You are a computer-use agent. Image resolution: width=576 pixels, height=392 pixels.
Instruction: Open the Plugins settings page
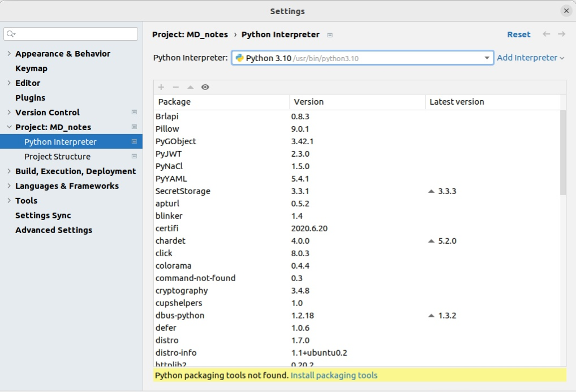point(30,98)
